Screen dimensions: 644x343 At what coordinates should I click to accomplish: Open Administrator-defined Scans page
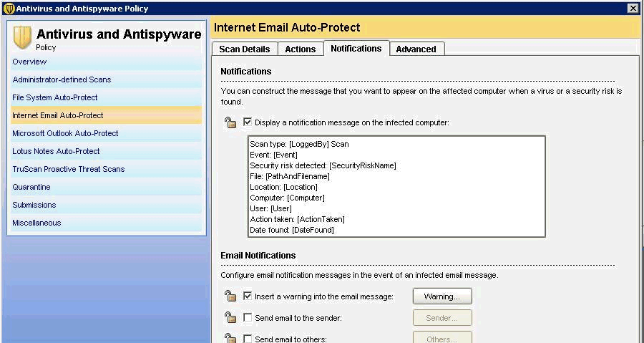click(x=107, y=79)
